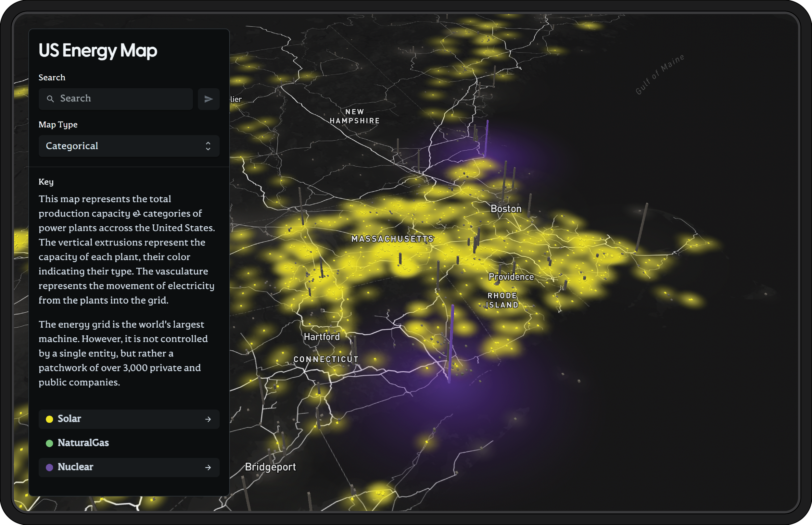Click the yellow Solar color dot
Screen dimensions: 812x525
49,419
